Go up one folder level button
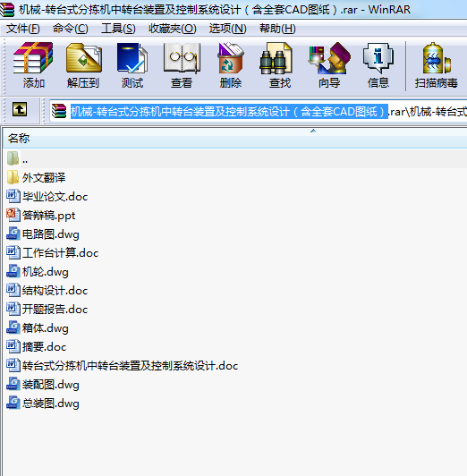The image size is (467, 476). pyautogui.click(x=20, y=109)
